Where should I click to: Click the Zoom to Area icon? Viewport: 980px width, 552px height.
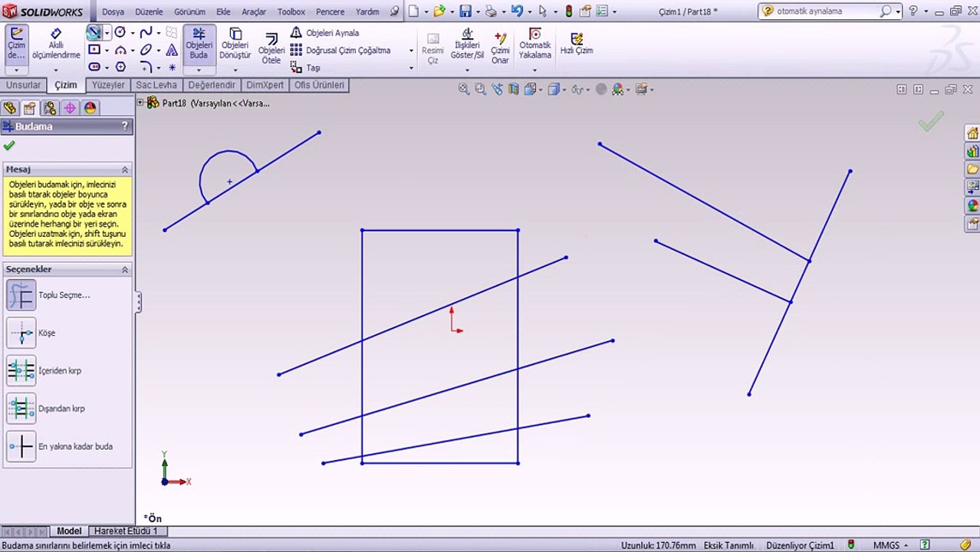pos(480,89)
